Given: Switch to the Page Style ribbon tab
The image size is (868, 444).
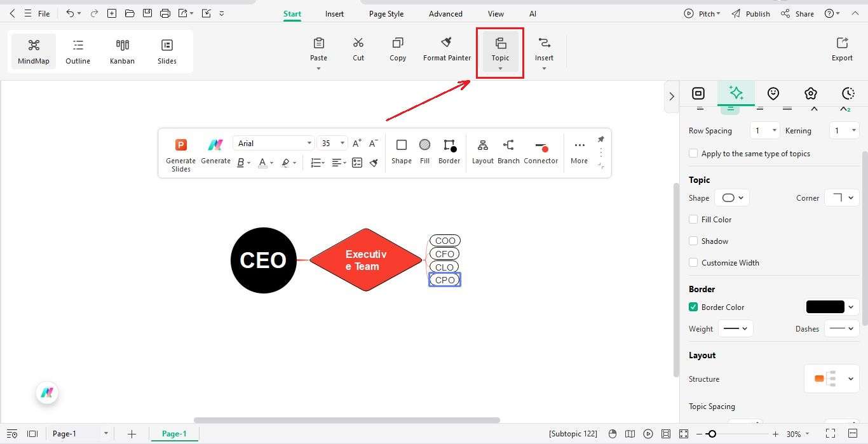Looking at the screenshot, I should (x=386, y=13).
